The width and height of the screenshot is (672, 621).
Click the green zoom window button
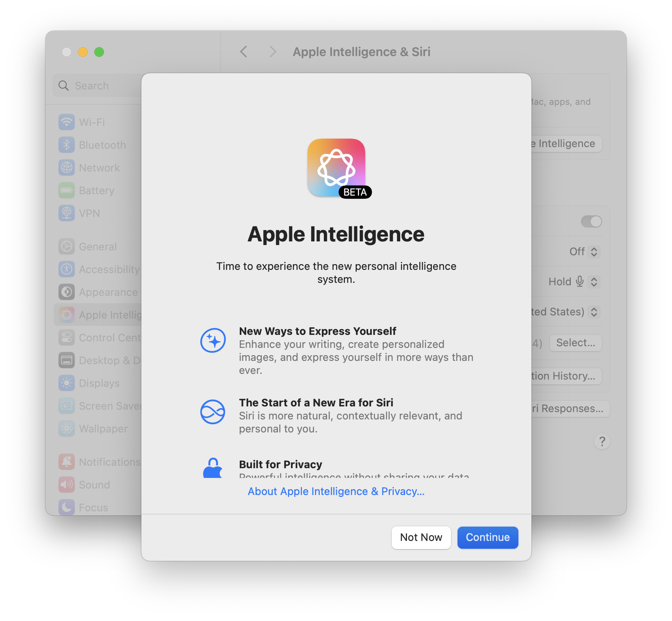point(99,52)
